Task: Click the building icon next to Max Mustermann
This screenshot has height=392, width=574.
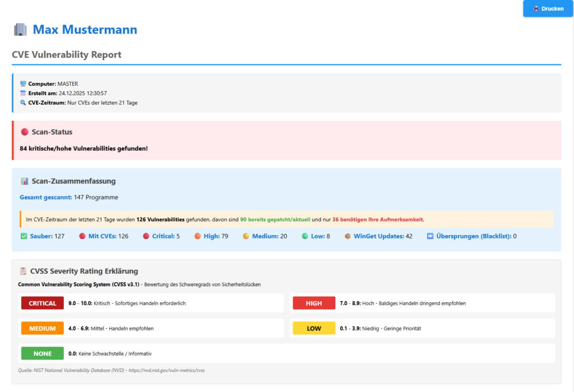Action: pos(20,29)
